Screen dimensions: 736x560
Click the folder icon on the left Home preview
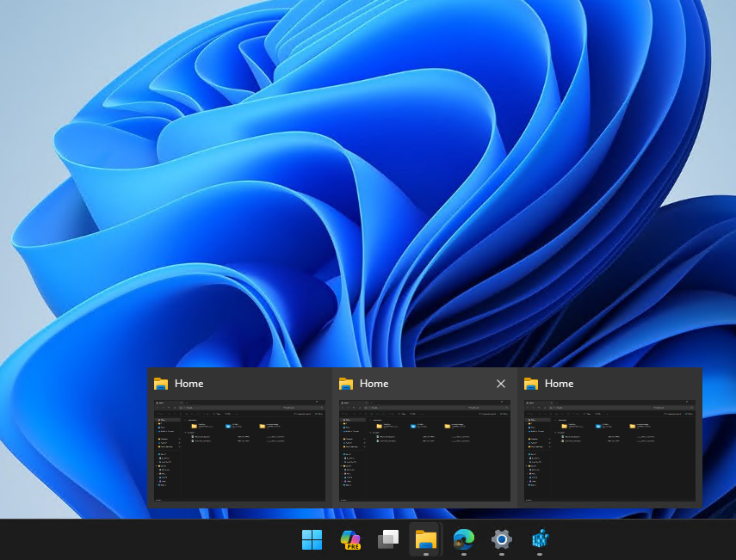click(x=161, y=384)
